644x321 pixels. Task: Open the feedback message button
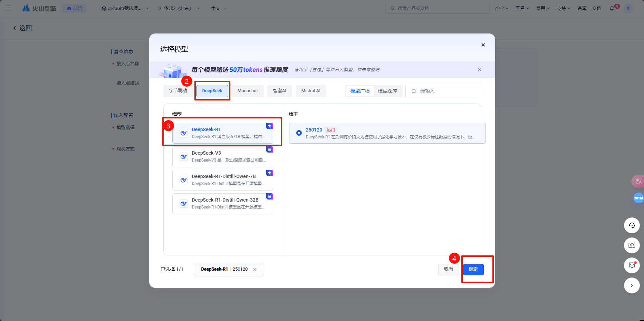[x=632, y=265]
